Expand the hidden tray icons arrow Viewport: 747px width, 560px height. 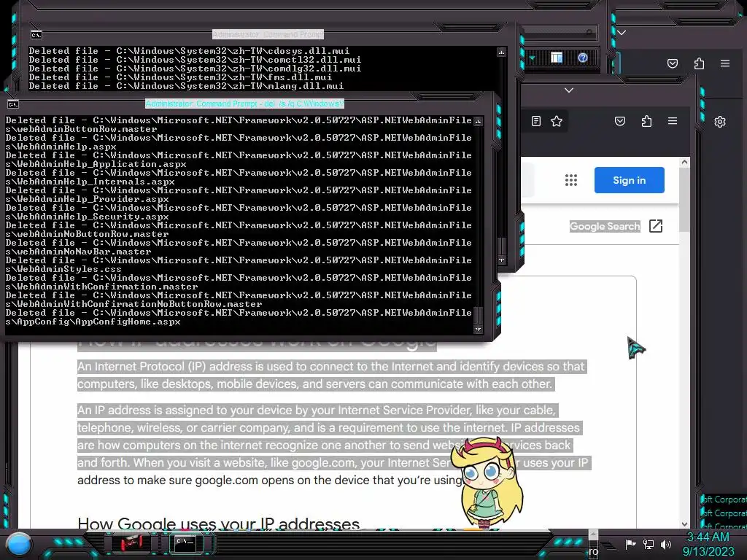coord(593,536)
